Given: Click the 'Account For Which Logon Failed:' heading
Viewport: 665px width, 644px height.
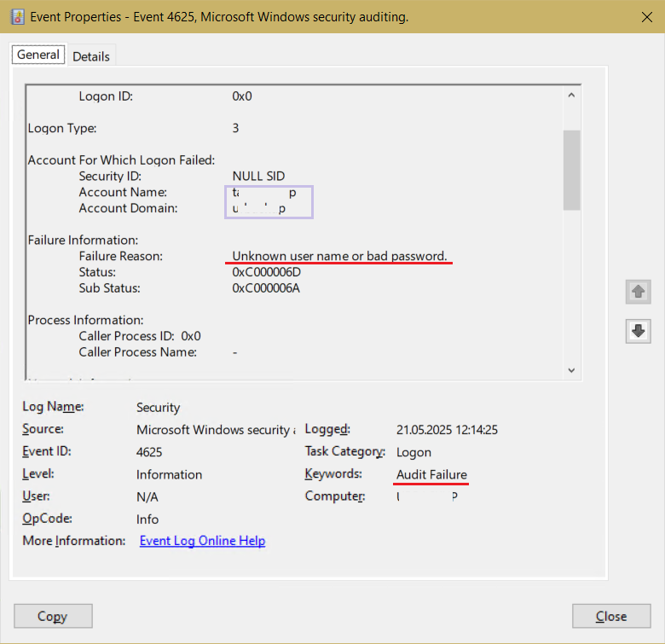Looking at the screenshot, I should (x=121, y=160).
